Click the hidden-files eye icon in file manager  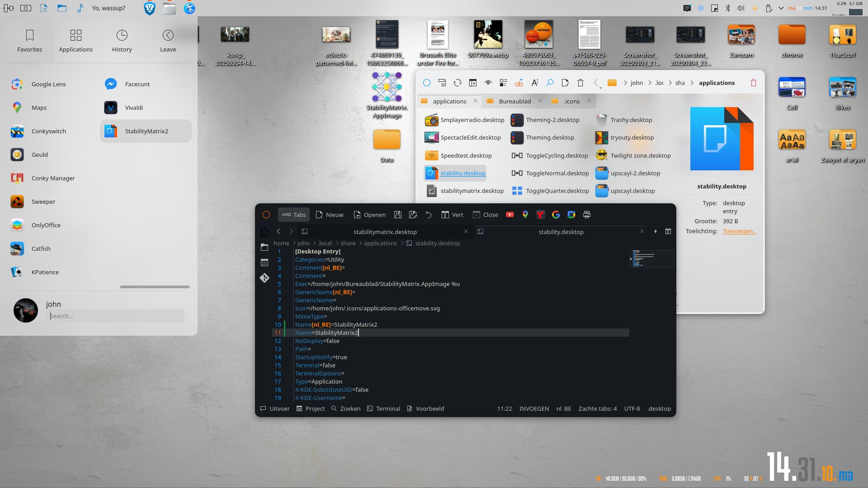488,83
